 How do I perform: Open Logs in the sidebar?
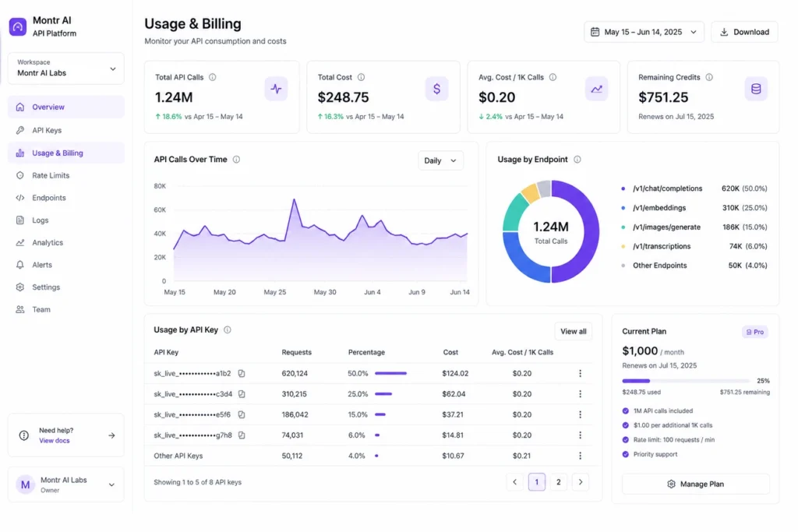coord(66,220)
